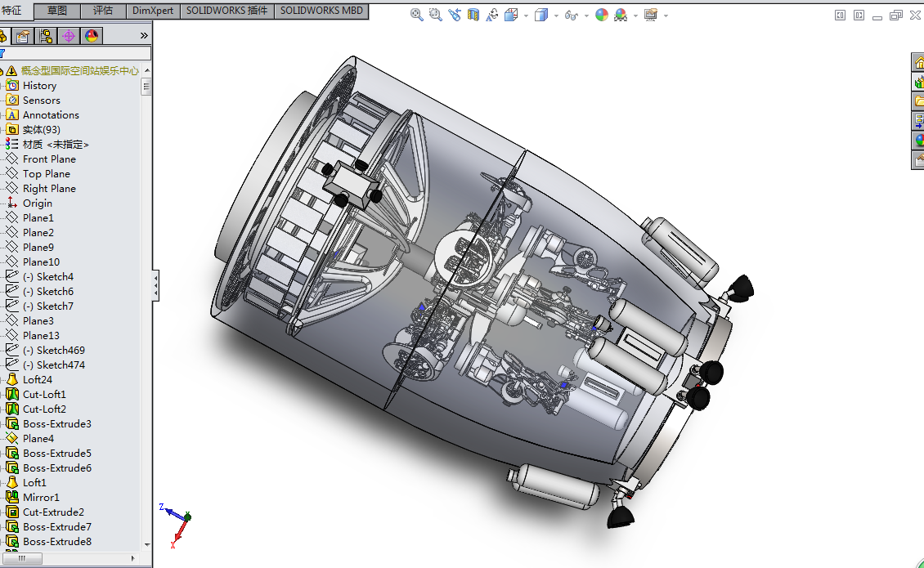This screenshot has height=568, width=924.
Task: Expand the manager panel tabs chevron
Action: (144, 35)
